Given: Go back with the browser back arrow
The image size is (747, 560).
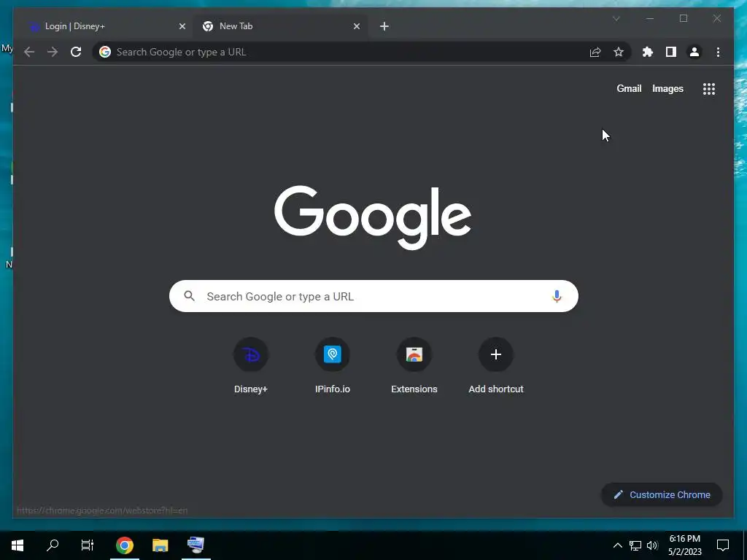Looking at the screenshot, I should [x=29, y=52].
